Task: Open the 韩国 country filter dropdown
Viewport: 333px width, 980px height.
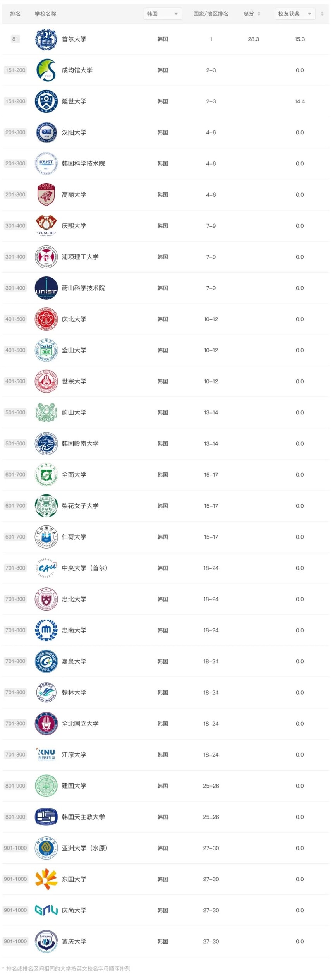Action: [163, 14]
